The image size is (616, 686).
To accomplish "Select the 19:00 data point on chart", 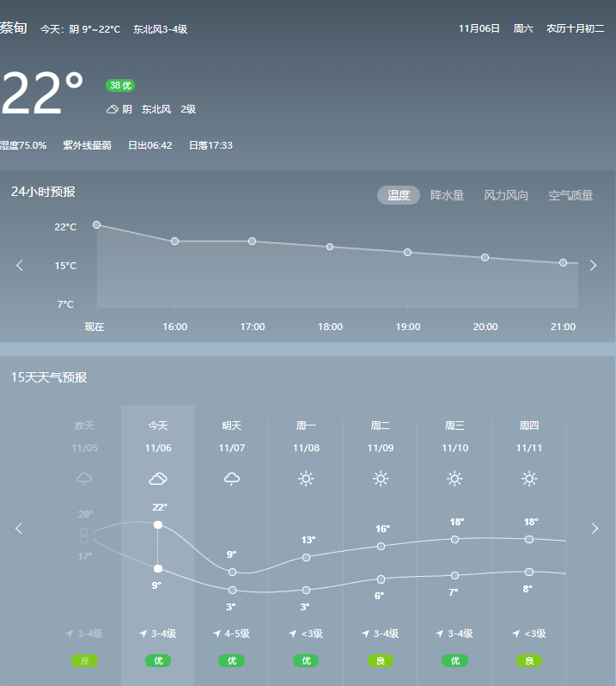I will [407, 253].
